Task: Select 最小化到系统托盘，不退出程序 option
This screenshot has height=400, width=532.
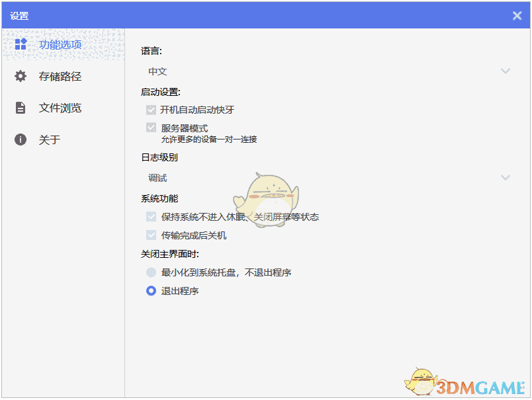Action: pyautogui.click(x=151, y=272)
